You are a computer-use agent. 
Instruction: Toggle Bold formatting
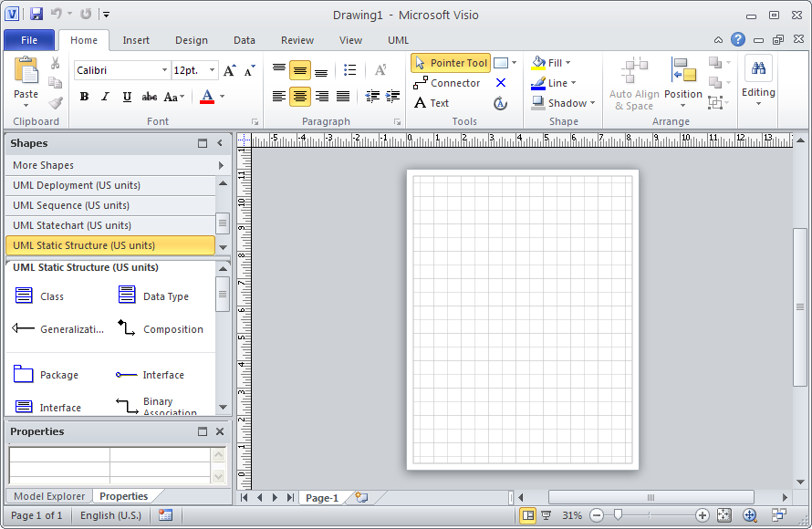click(x=85, y=97)
